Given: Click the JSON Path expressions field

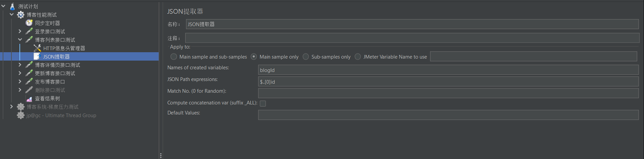Looking at the screenshot, I should [448, 82].
